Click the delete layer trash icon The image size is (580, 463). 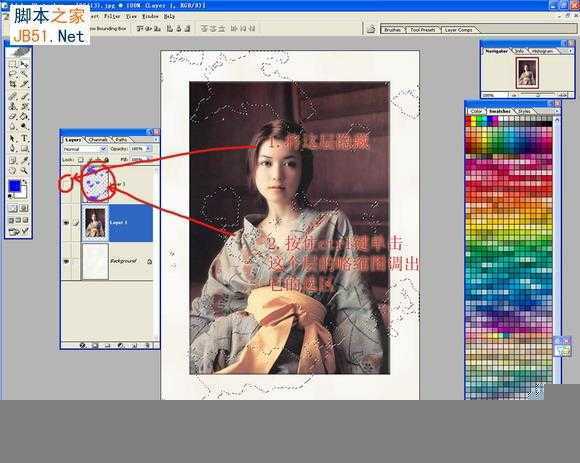[x=148, y=345]
